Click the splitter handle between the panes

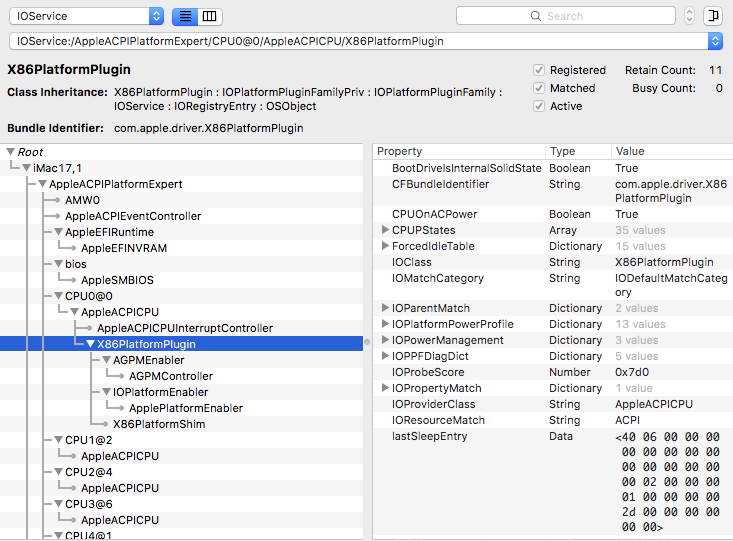[x=367, y=341]
